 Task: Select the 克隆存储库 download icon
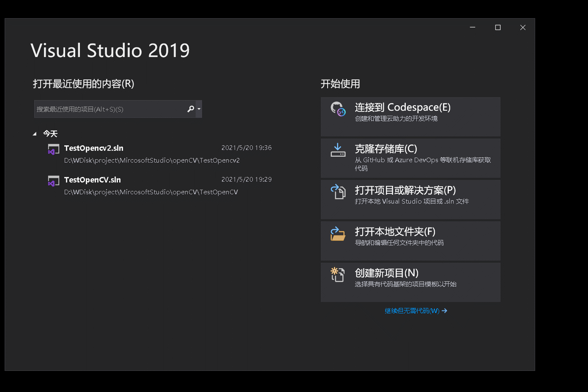click(338, 150)
